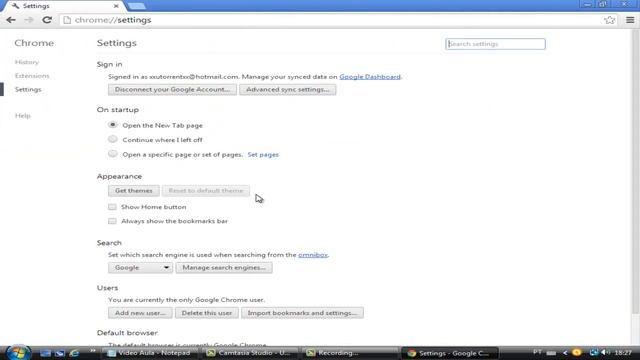Open History in the sidebar
Screen dimensions: 640x360
point(27,62)
